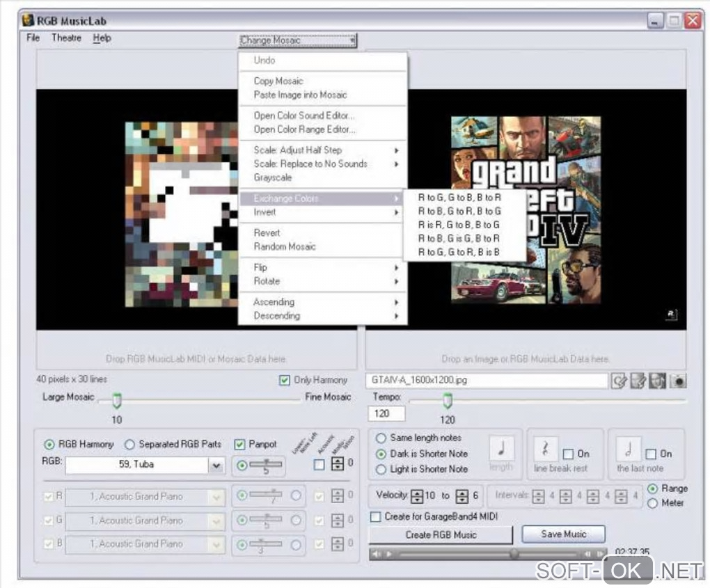Click the playback position slider knob
Image resolution: width=710 pixels, height=588 pixels.
[x=514, y=554]
